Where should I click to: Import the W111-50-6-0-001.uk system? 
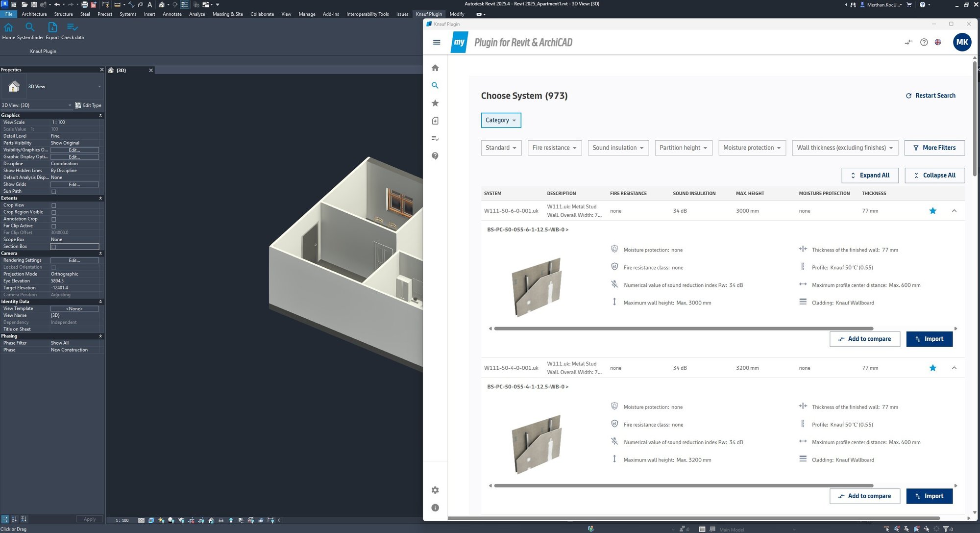point(929,339)
